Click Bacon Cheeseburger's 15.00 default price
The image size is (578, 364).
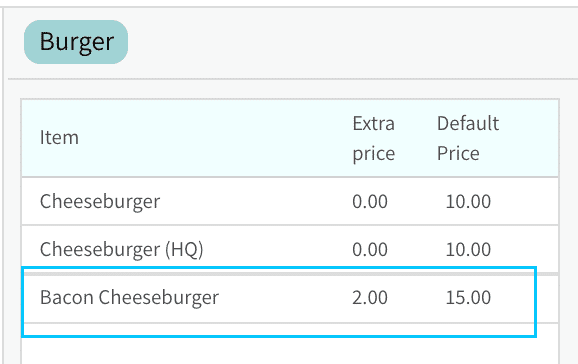click(468, 297)
